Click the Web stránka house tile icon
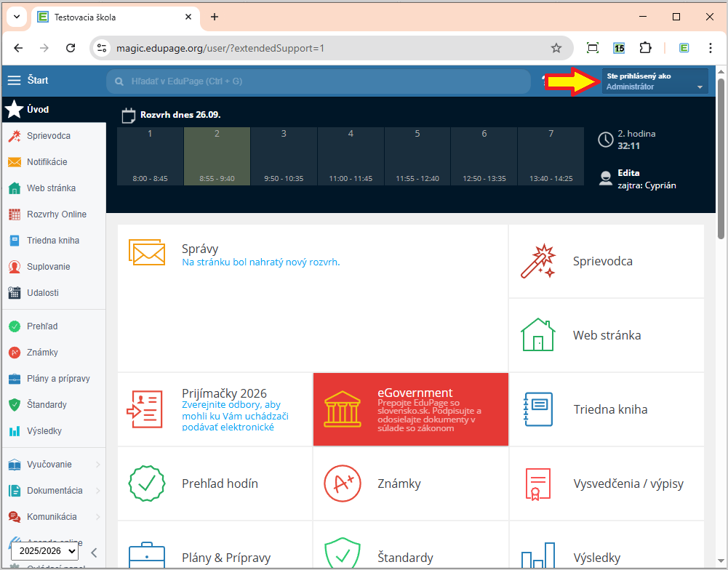 538,335
